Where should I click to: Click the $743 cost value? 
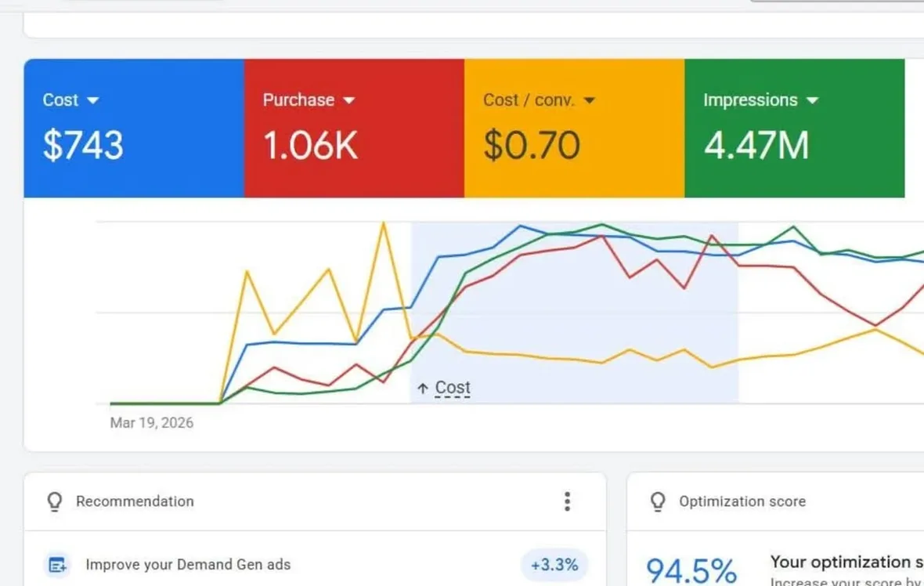[x=83, y=145]
